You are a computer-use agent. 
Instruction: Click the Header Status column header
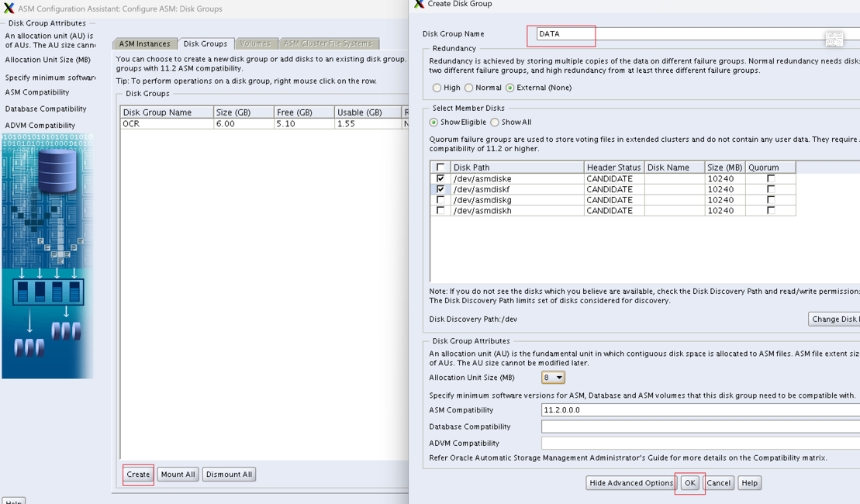coord(614,167)
